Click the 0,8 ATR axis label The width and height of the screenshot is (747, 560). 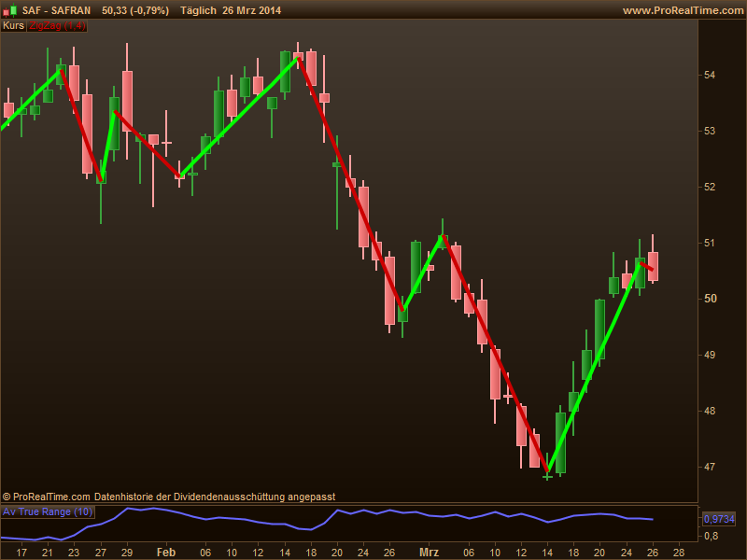tap(711, 536)
